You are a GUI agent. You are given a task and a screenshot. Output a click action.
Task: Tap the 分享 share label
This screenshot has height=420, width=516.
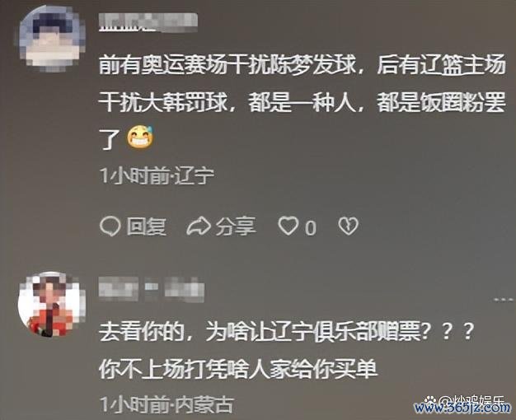click(236, 226)
